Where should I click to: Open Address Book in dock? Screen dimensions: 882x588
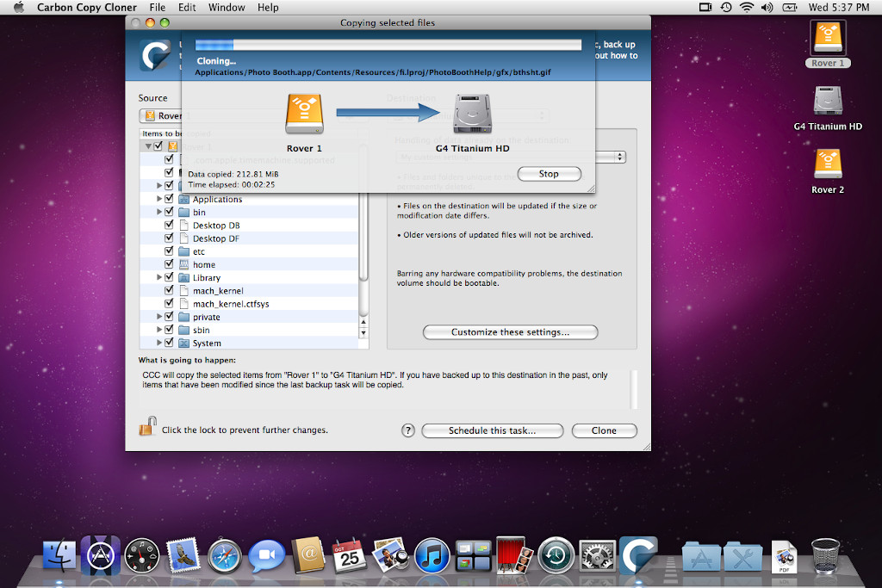pos(307,556)
